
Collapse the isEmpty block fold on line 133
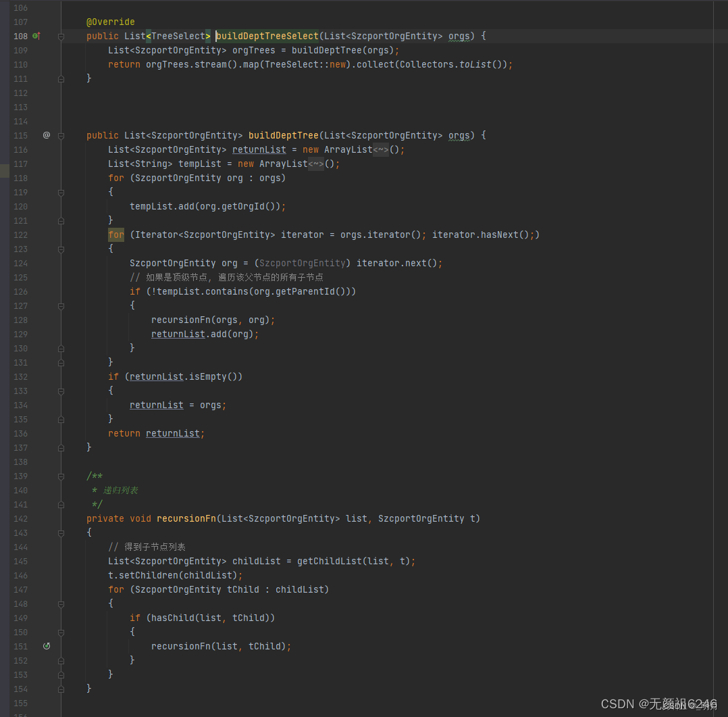(61, 391)
